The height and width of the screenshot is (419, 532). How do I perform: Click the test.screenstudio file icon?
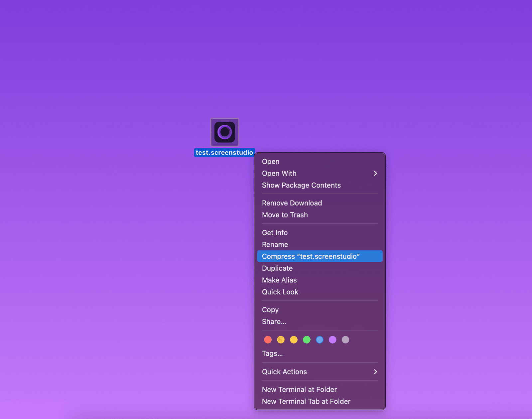[x=225, y=132]
